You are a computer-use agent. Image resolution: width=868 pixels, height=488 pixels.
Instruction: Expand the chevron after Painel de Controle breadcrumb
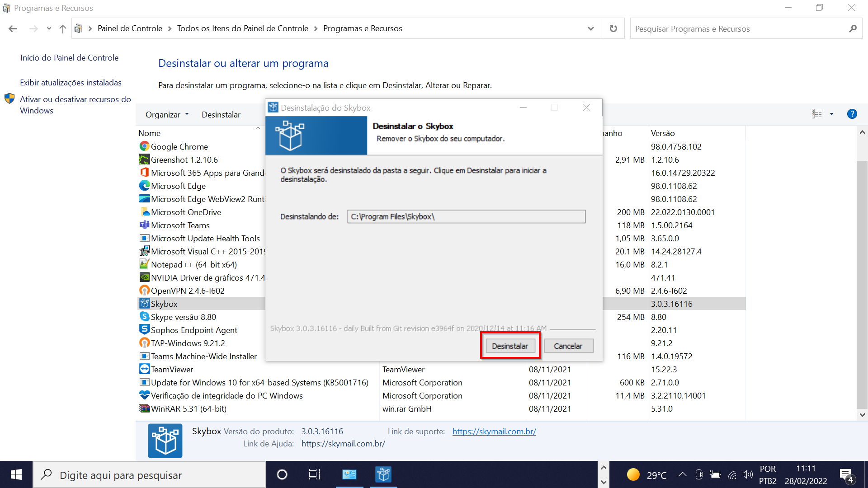[x=170, y=28]
